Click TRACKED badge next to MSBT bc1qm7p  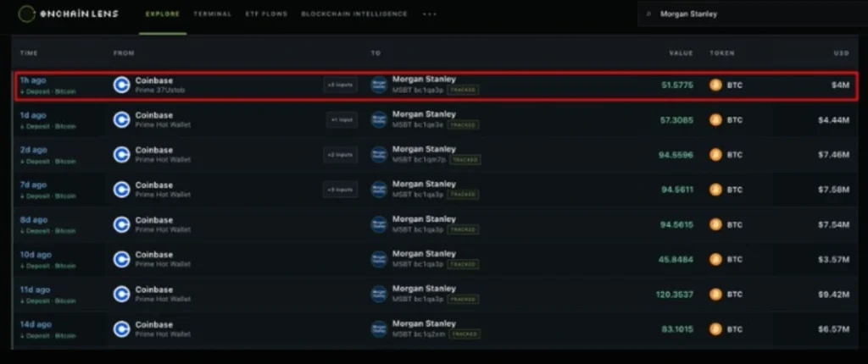tap(465, 160)
